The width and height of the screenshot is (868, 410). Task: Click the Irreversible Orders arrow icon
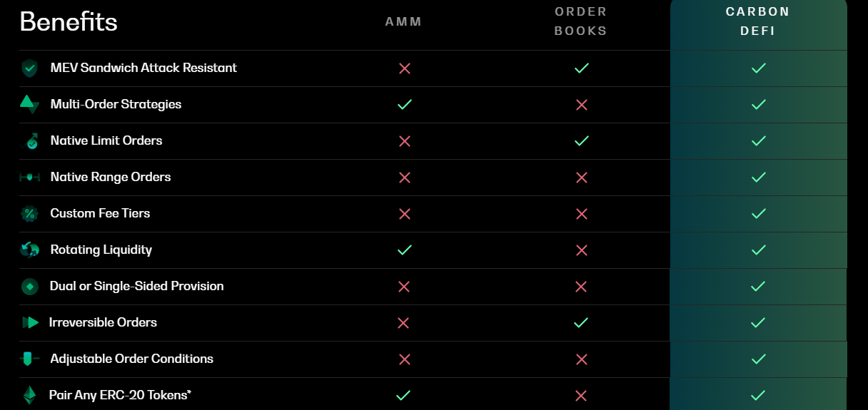(x=30, y=322)
